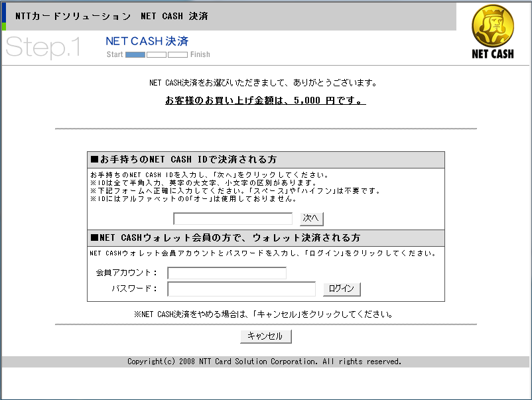Click the copyright text in footer
532x400 pixels.
pos(264,362)
